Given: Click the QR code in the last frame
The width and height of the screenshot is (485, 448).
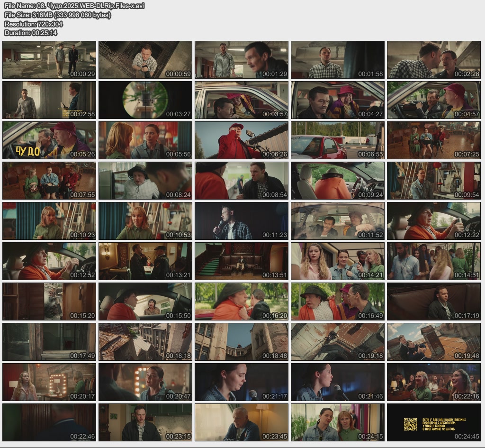Looking at the screenshot, I should point(410,424).
